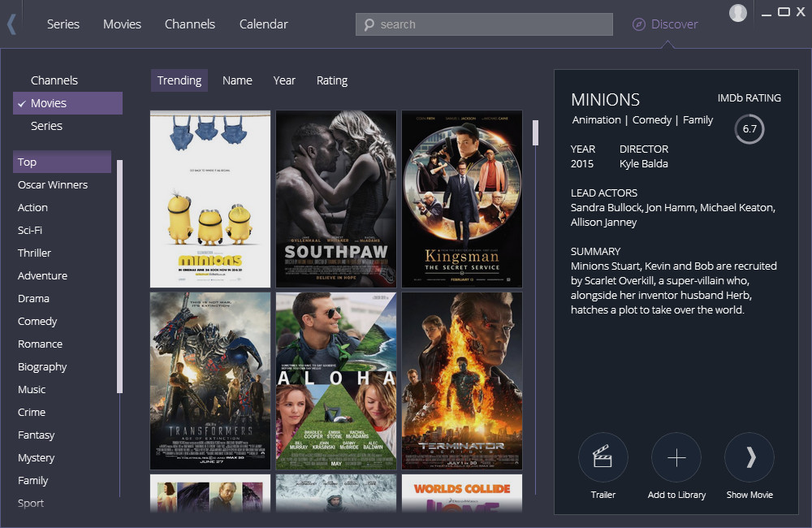Select Series in the left sidebar
This screenshot has width=812, height=528.
coord(46,126)
